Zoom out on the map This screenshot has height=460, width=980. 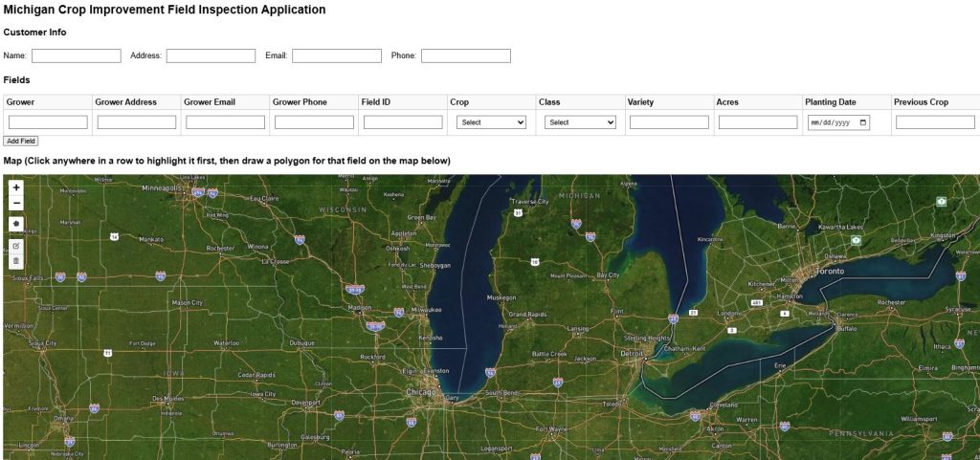pyautogui.click(x=16, y=203)
